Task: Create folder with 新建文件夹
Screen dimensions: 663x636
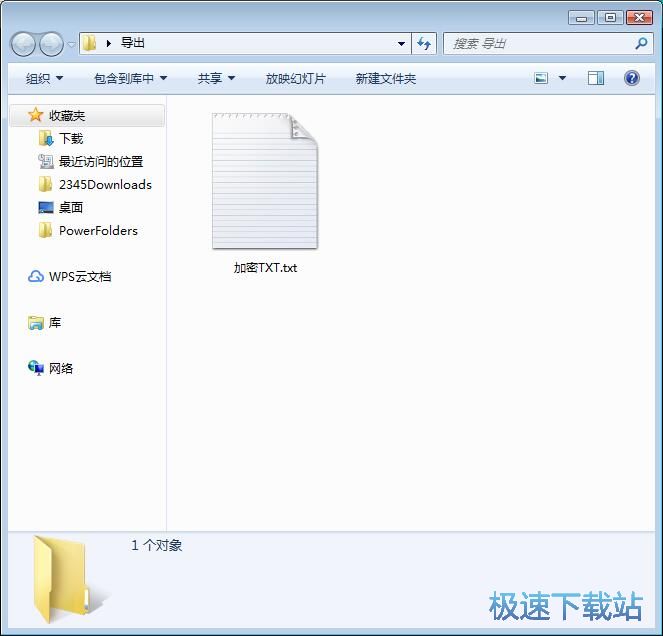Action: (386, 79)
